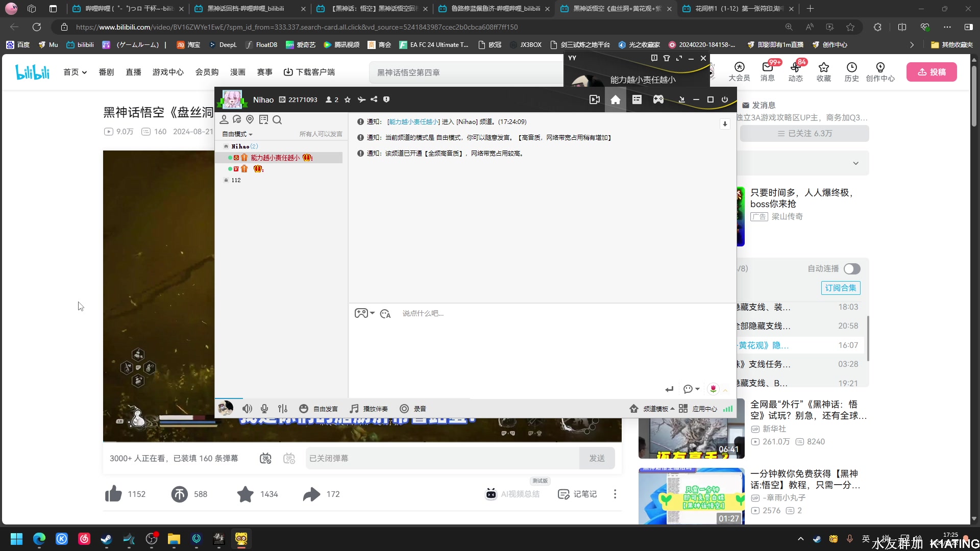This screenshot has width=980, height=551.
Task: Open Bilibili 番剧 nav item
Action: point(106,72)
